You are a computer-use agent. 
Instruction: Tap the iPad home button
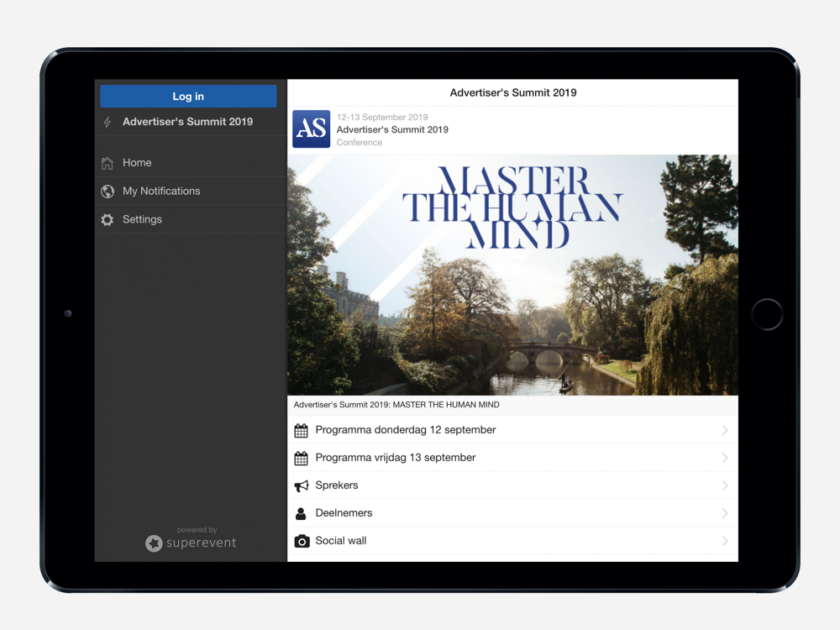coord(767,314)
